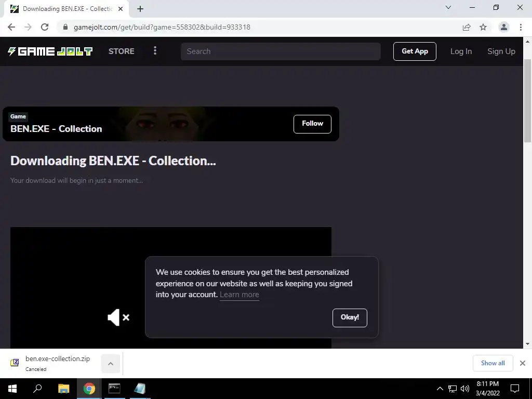Click the ben.exe-collection.zip file icon
The height and width of the screenshot is (399, 532).
point(15,363)
